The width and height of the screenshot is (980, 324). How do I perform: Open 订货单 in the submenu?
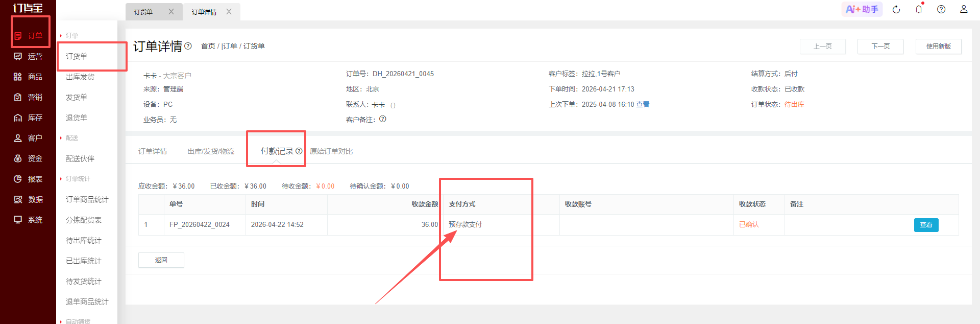[77, 56]
